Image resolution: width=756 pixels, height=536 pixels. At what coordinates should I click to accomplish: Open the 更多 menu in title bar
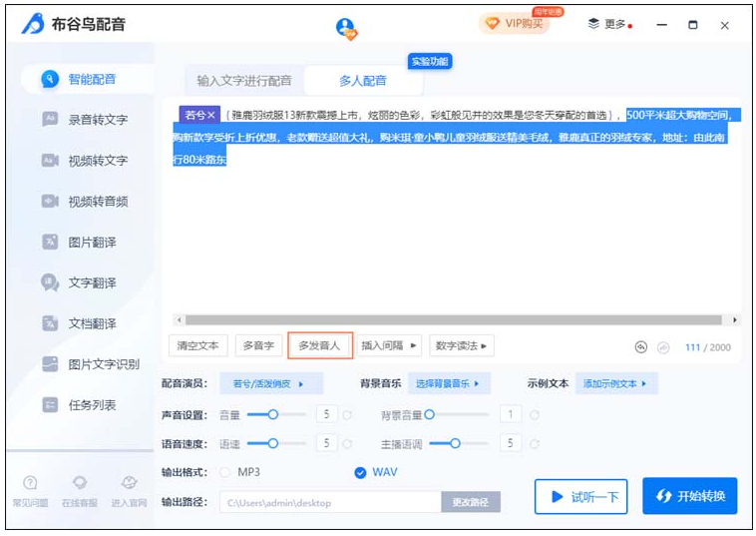608,24
